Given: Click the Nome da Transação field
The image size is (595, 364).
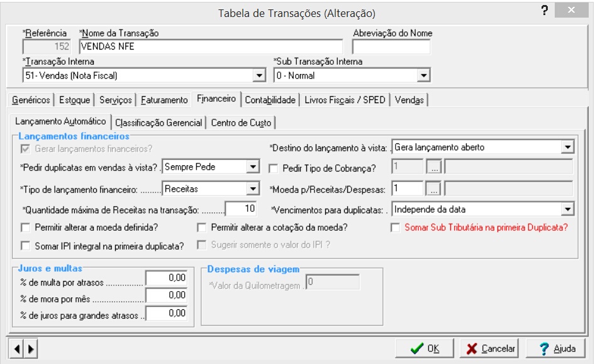Looking at the screenshot, I should coord(211,47).
